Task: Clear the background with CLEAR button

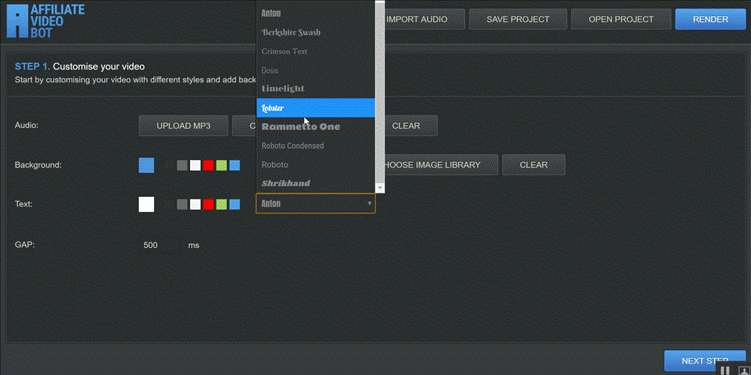Action: [x=534, y=165]
